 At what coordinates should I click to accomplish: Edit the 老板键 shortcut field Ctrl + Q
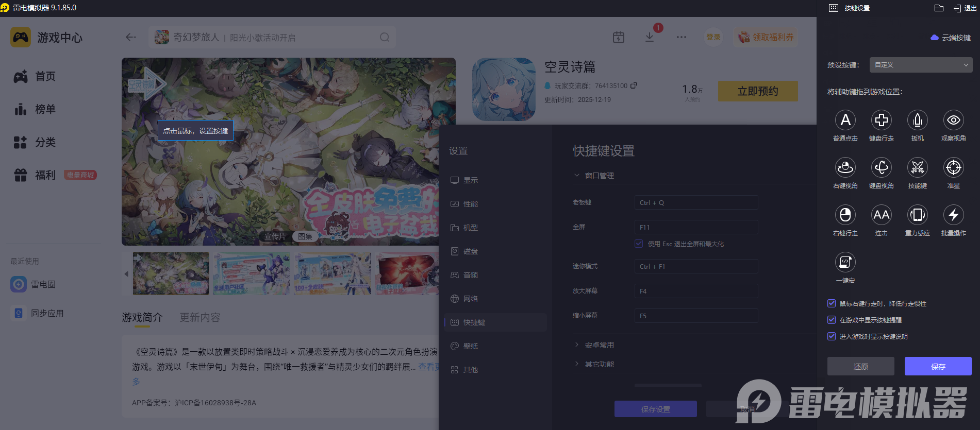pos(696,202)
